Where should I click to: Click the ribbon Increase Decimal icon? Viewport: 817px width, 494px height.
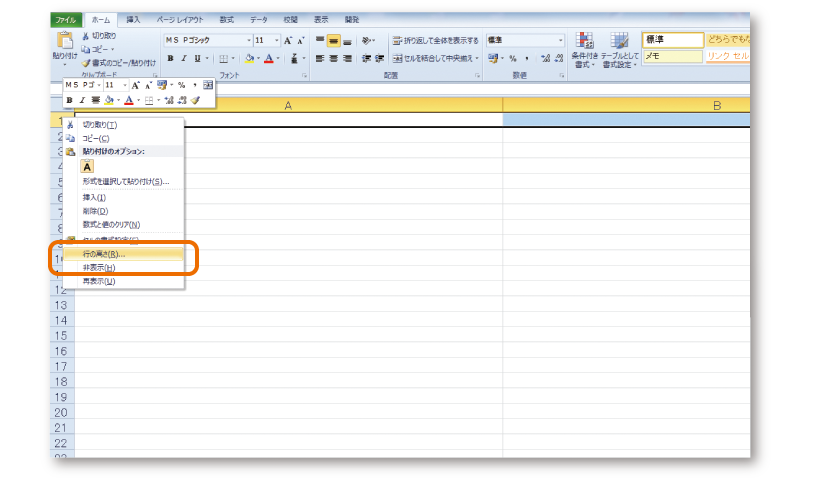pyautogui.click(x=545, y=58)
